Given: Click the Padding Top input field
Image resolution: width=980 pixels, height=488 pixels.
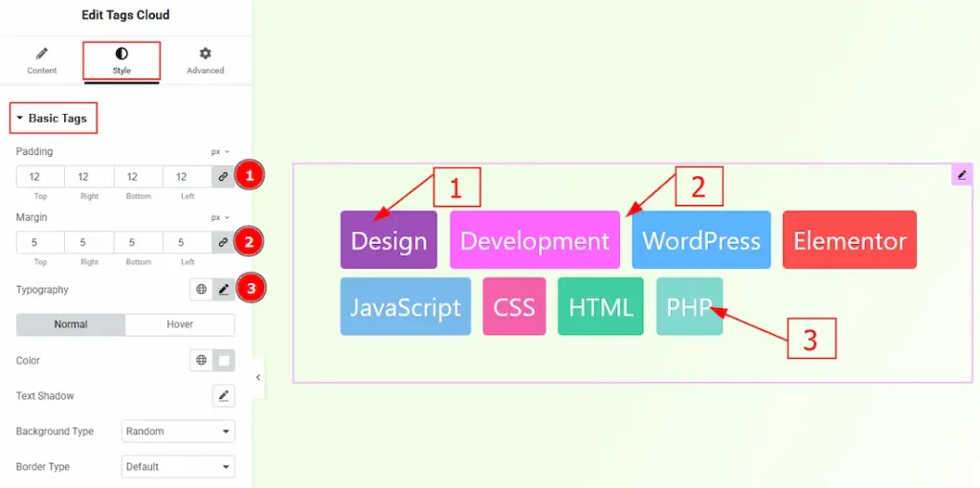Looking at the screenshot, I should coord(40,177).
